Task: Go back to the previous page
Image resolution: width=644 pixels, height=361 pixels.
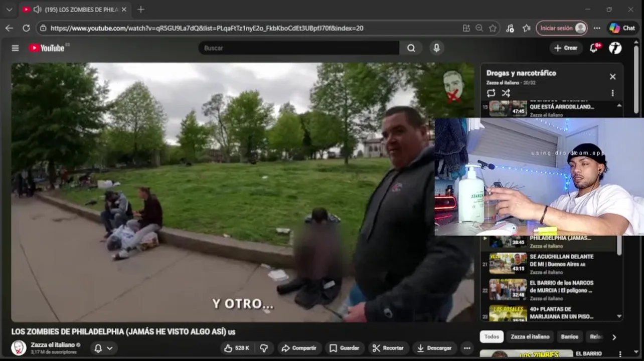Action: coord(9,28)
